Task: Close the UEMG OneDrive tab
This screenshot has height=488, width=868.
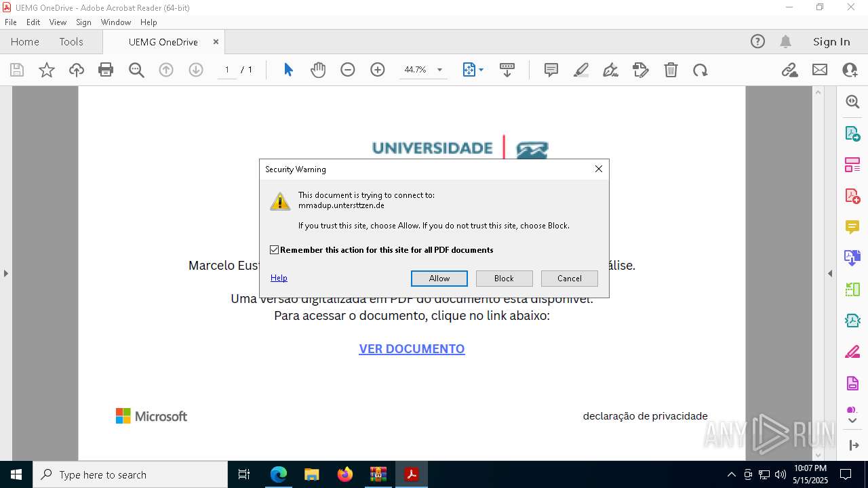Action: 216,41
